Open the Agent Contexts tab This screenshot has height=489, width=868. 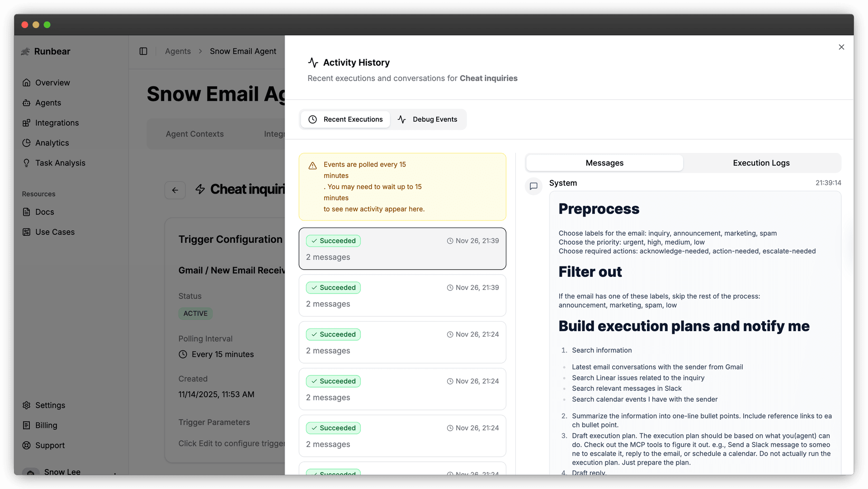(x=194, y=134)
